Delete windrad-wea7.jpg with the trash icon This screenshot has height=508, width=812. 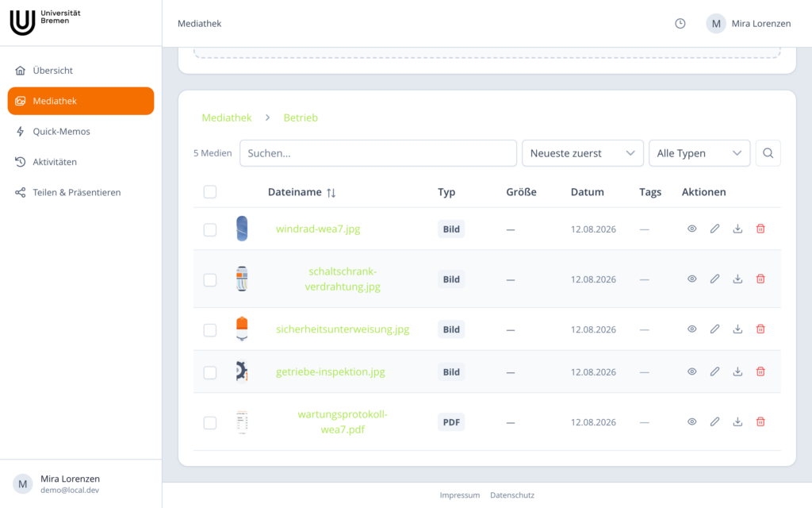(760, 229)
